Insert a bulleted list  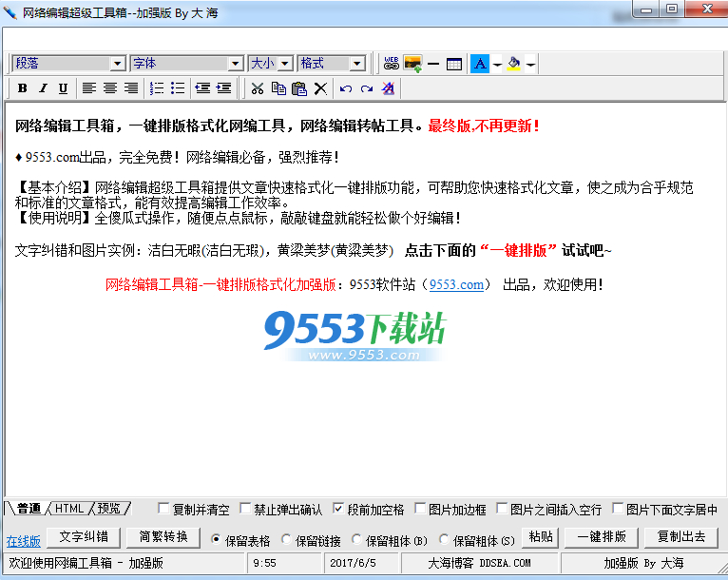coord(178,88)
